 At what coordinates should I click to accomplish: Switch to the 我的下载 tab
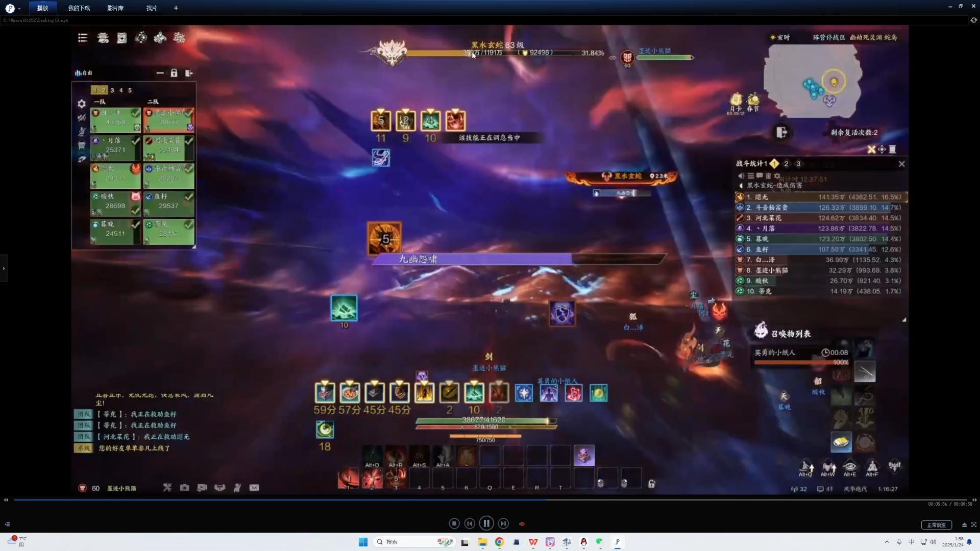click(79, 8)
